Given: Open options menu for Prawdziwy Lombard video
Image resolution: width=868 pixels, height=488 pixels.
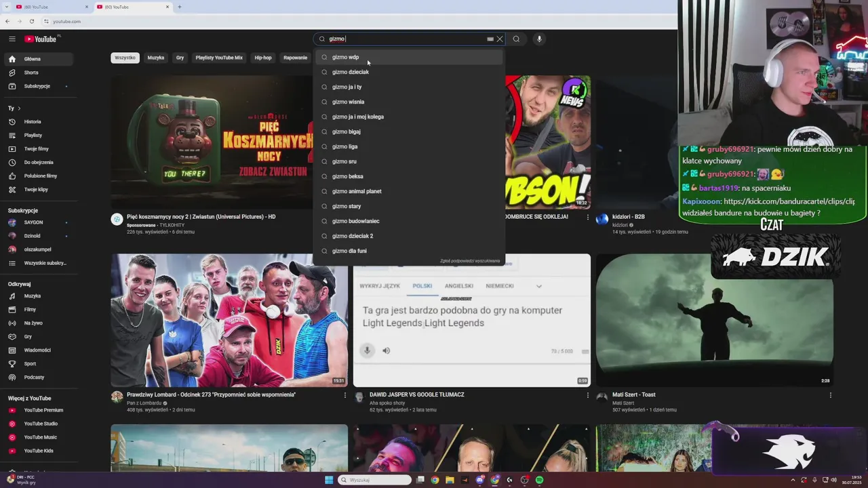Looking at the screenshot, I should 344,395.
